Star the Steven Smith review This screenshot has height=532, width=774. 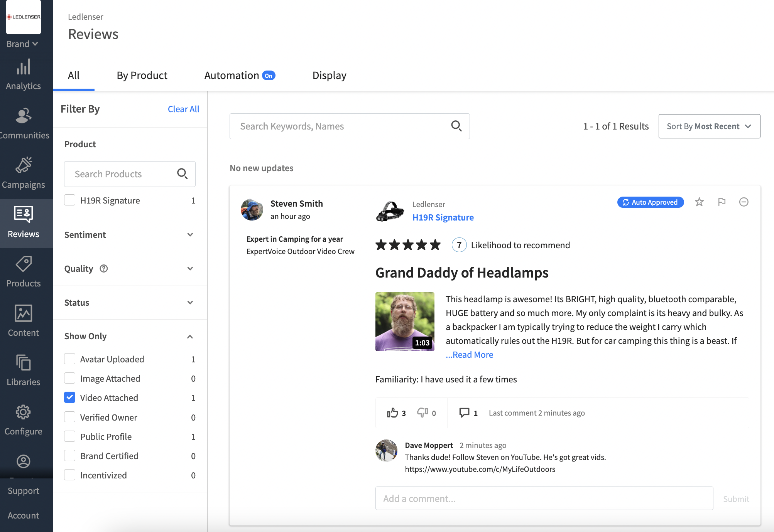click(699, 202)
